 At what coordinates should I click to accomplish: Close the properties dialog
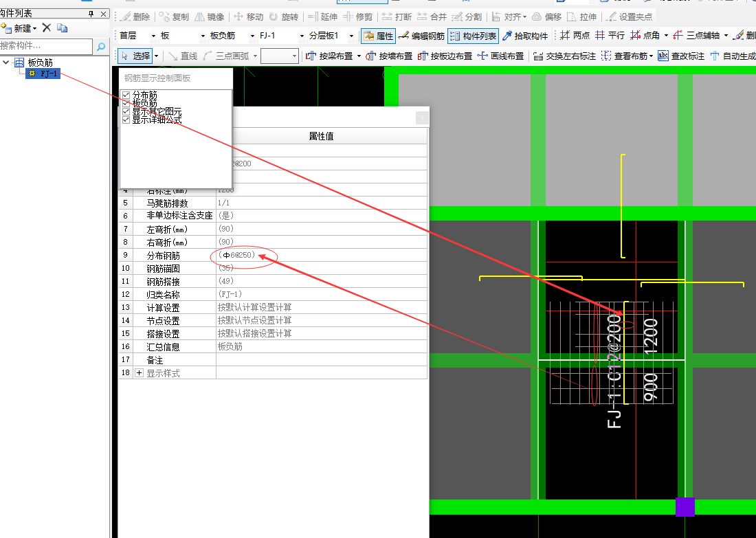(x=422, y=117)
